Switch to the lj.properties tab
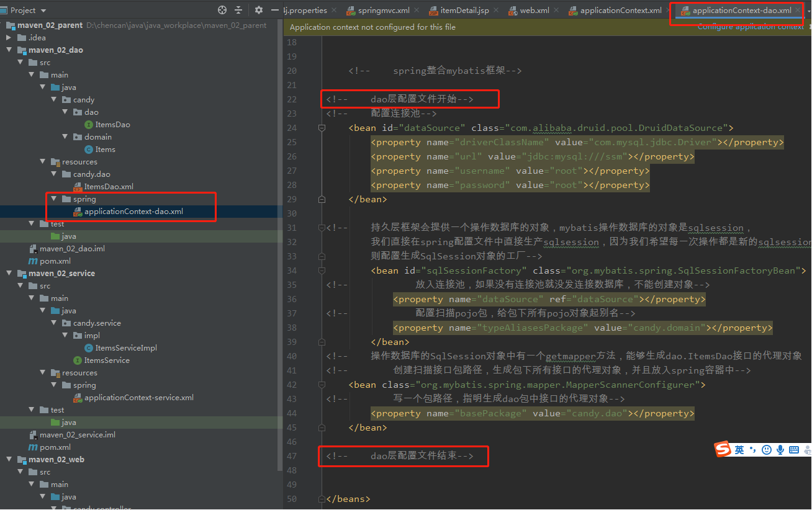The image size is (812, 510). 310,11
